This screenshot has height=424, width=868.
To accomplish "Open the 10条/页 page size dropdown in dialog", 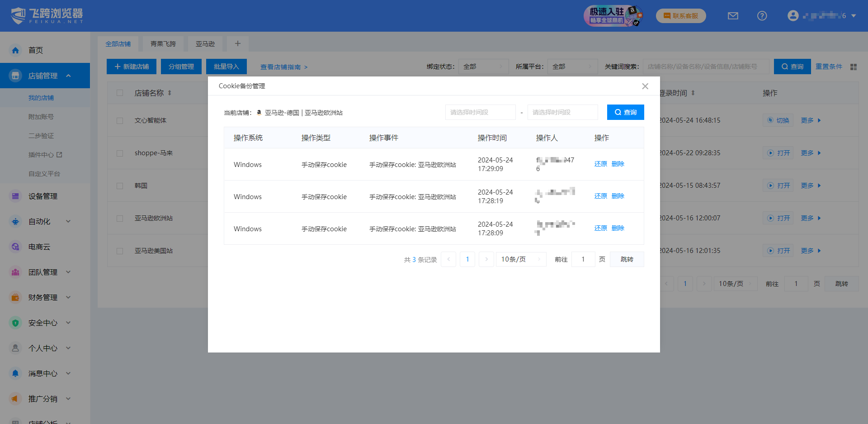I will 521,259.
